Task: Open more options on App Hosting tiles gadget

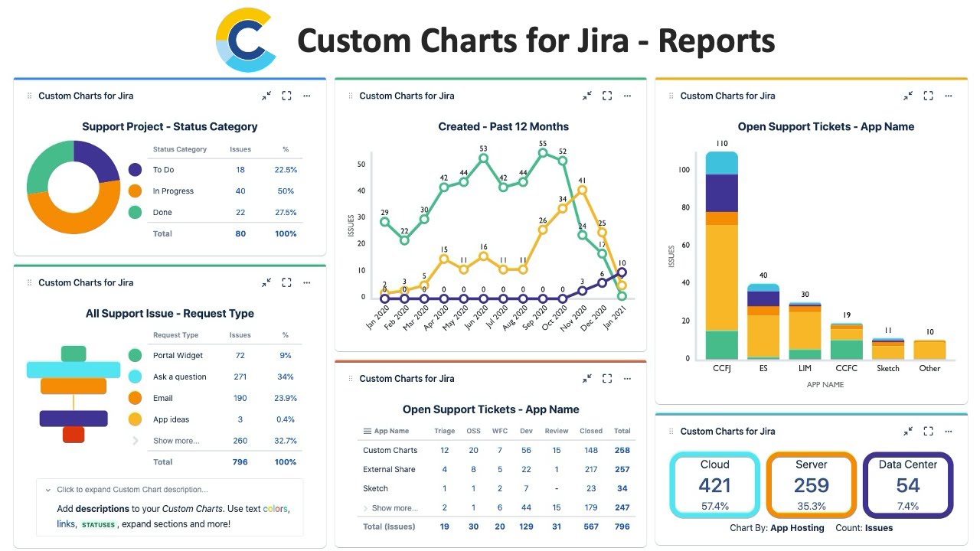Action: coord(949,431)
